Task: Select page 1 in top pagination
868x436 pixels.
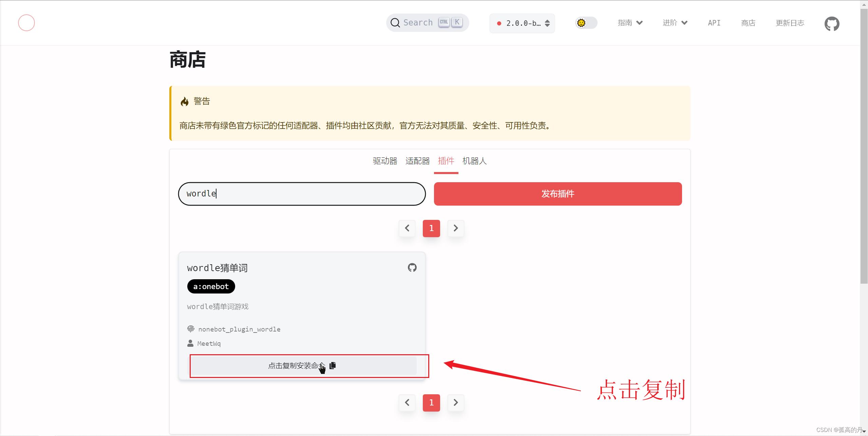Action: click(431, 228)
